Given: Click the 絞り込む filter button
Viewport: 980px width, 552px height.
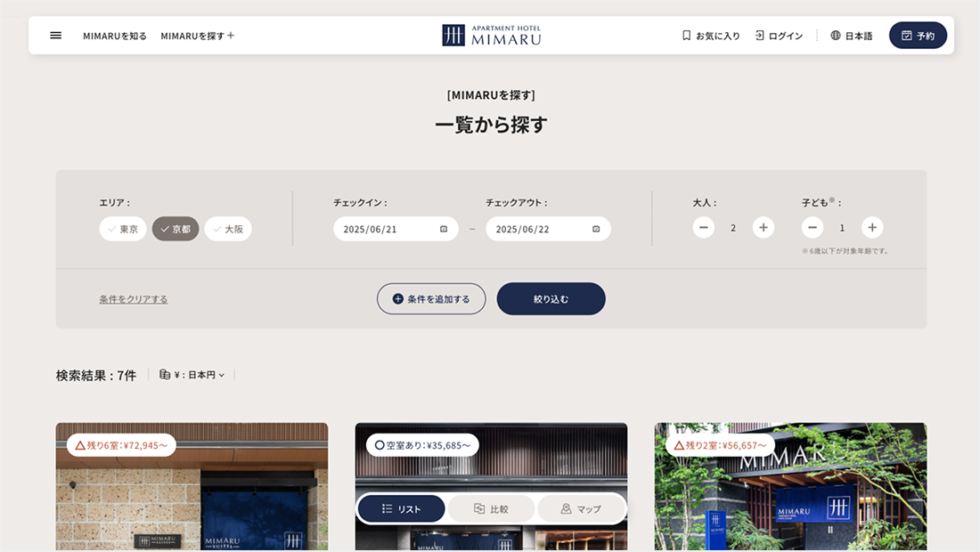Looking at the screenshot, I should coord(551,298).
